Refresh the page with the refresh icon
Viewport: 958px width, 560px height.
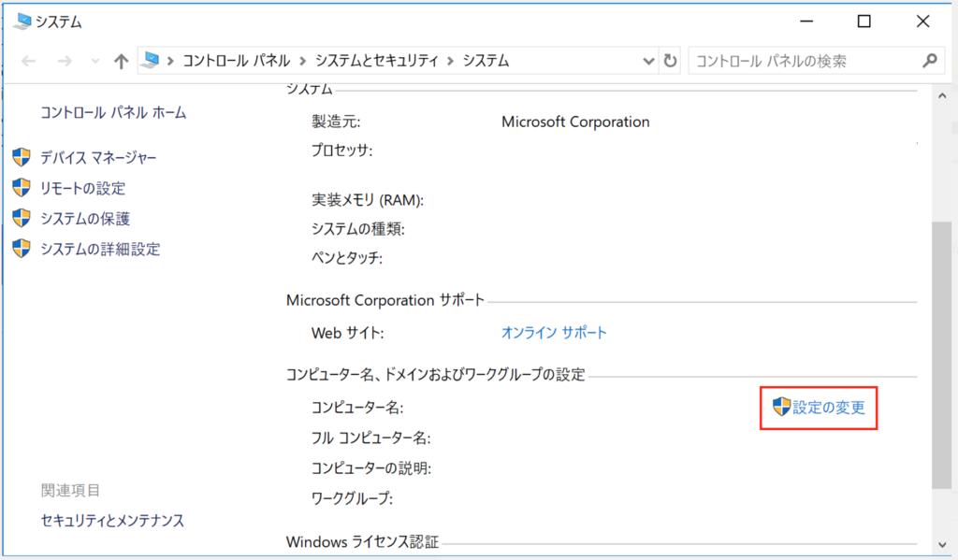[672, 60]
